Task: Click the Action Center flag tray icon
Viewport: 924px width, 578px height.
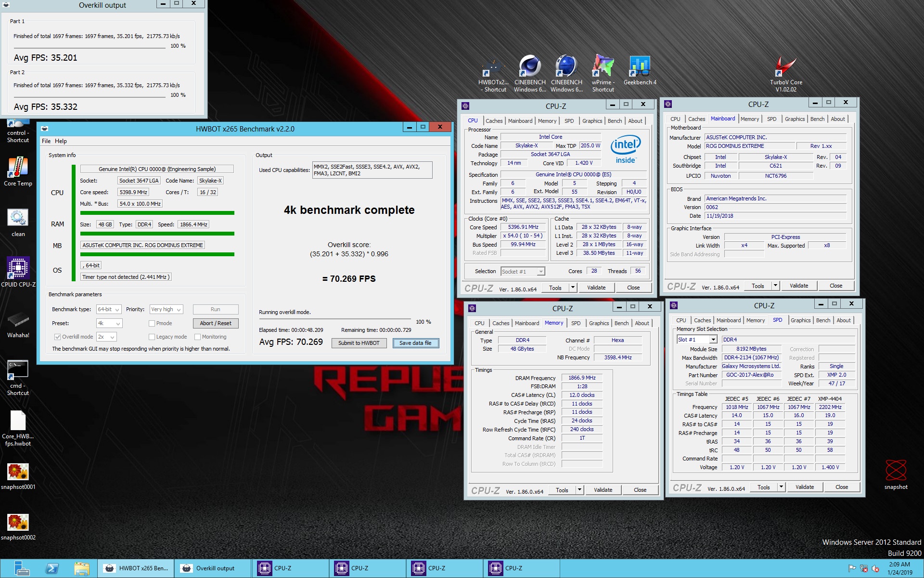Action: tap(852, 568)
